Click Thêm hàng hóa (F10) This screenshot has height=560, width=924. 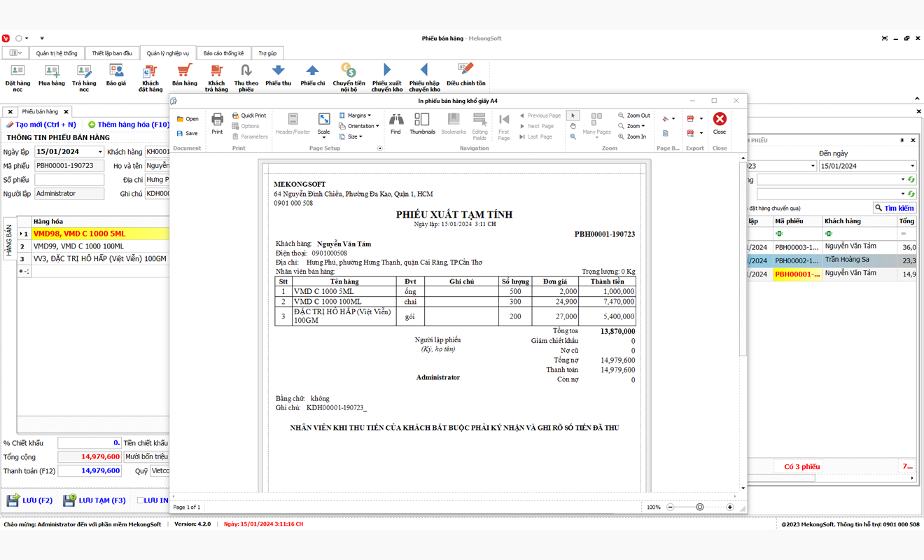tap(129, 125)
